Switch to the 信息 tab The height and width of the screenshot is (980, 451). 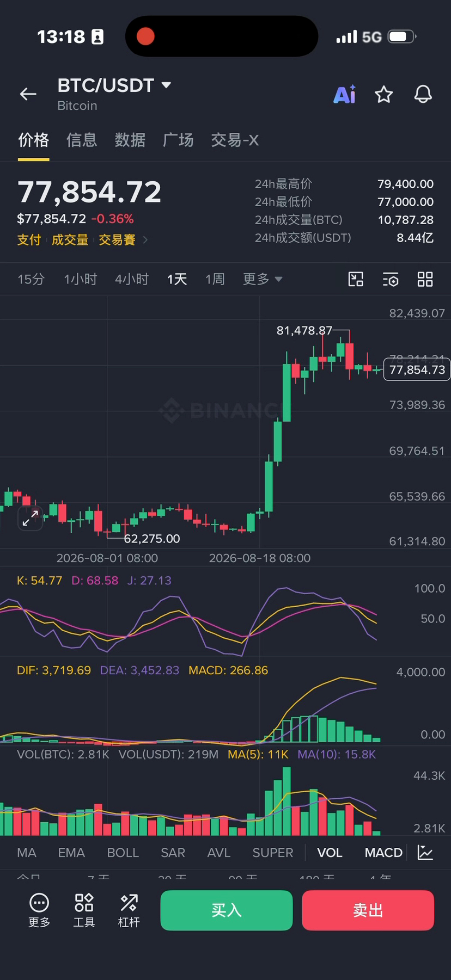[82, 140]
